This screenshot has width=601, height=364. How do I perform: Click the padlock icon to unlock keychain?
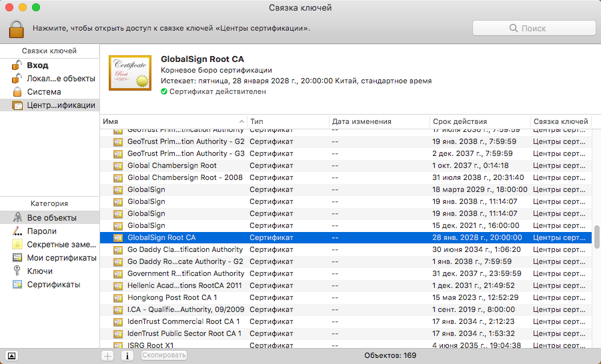click(17, 29)
